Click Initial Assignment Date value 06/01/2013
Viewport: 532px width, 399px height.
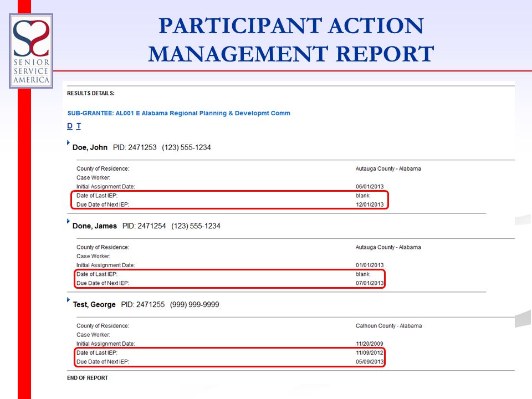pos(370,187)
